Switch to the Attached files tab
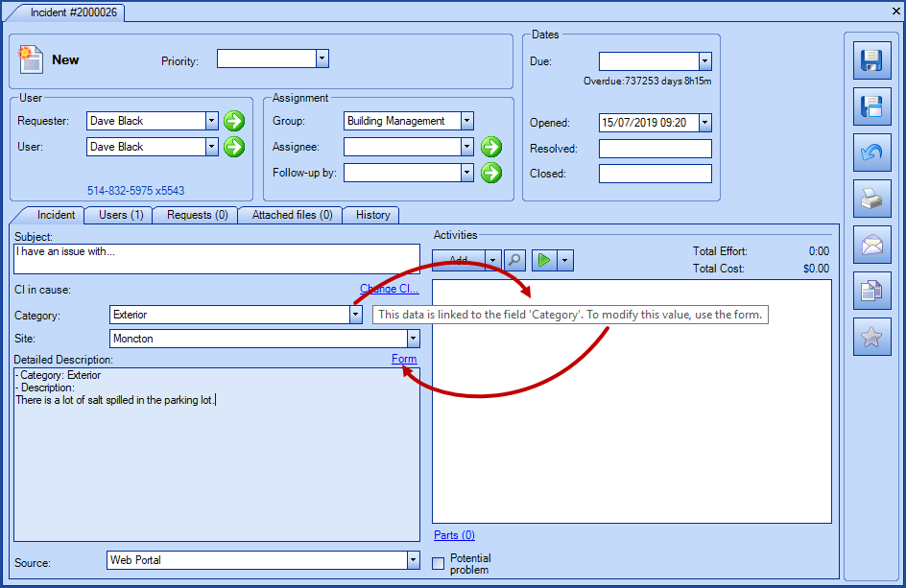 (x=290, y=215)
